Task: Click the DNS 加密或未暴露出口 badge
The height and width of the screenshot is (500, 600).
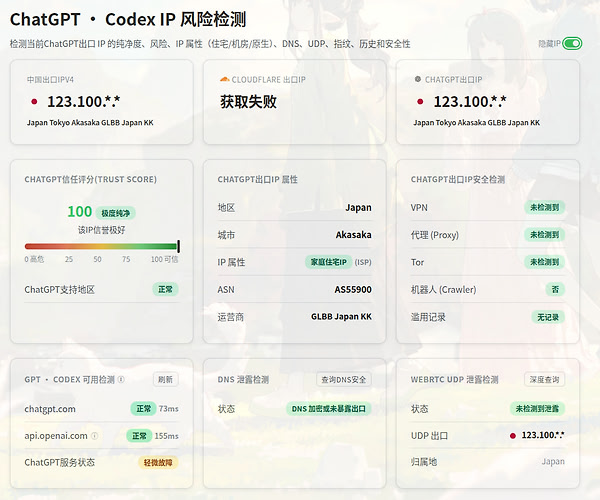Action: click(x=329, y=409)
